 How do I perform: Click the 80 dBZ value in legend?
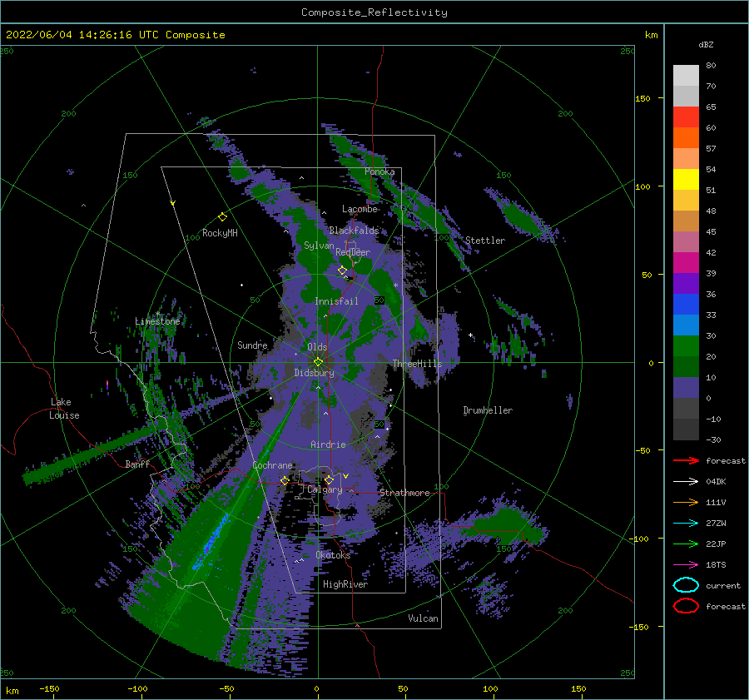pos(711,65)
